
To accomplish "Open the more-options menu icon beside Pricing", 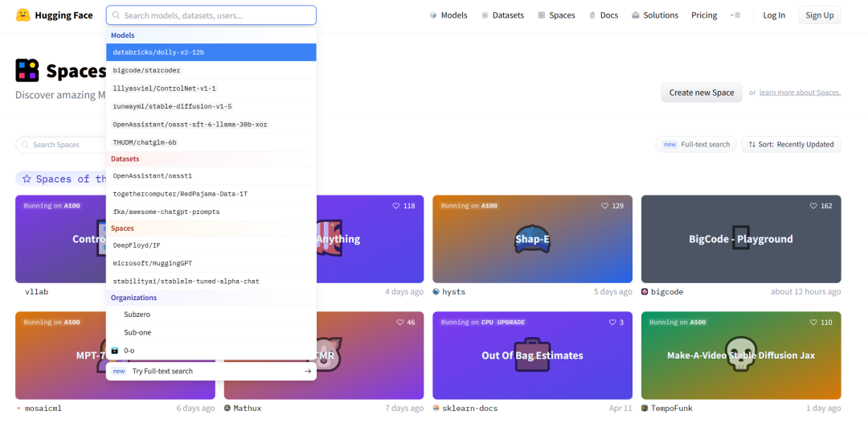I will [735, 15].
